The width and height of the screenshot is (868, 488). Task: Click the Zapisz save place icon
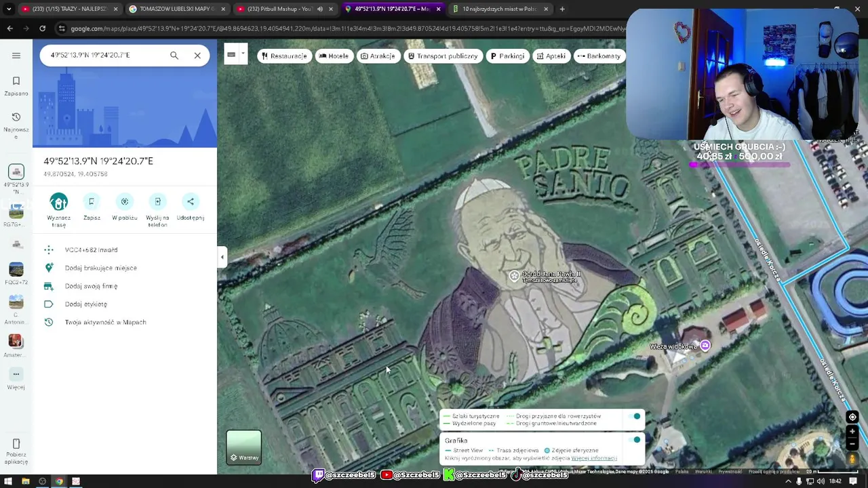(92, 202)
